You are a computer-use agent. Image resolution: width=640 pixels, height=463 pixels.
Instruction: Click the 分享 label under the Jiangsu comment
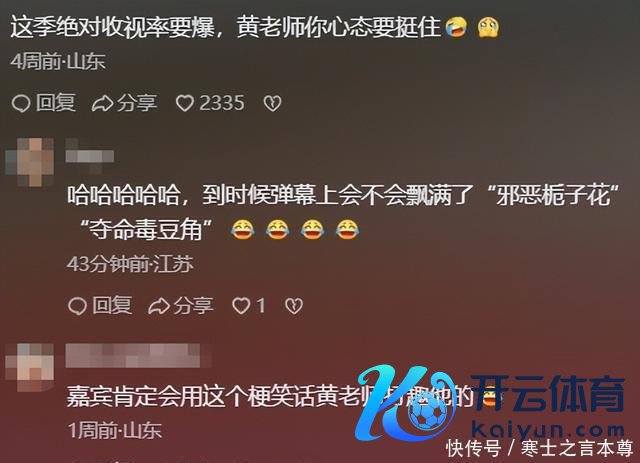pos(193,305)
